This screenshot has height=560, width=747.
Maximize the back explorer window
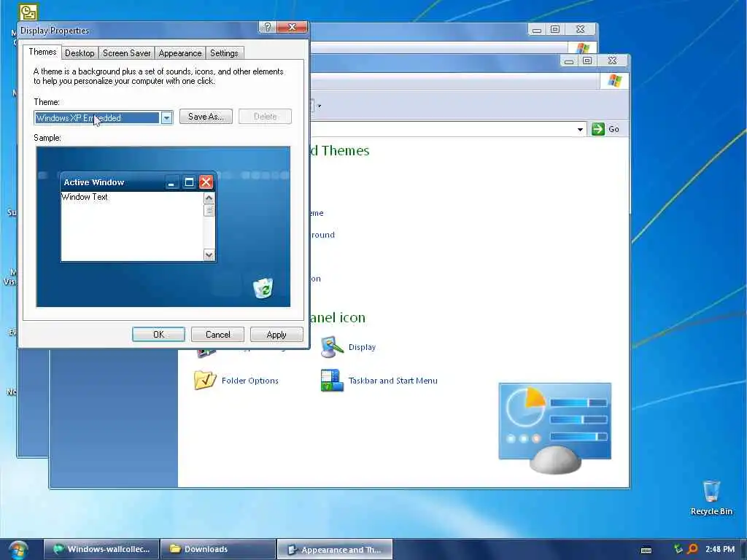[x=554, y=29]
